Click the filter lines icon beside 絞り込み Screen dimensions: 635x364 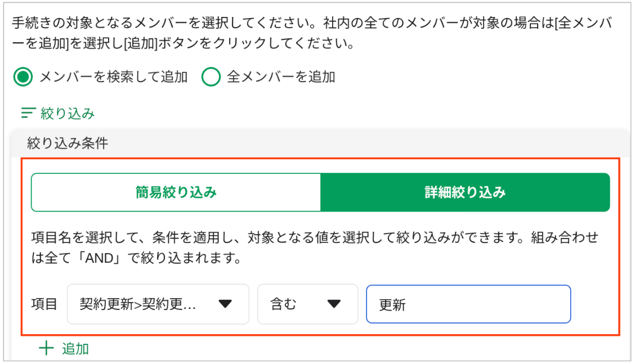(28, 113)
